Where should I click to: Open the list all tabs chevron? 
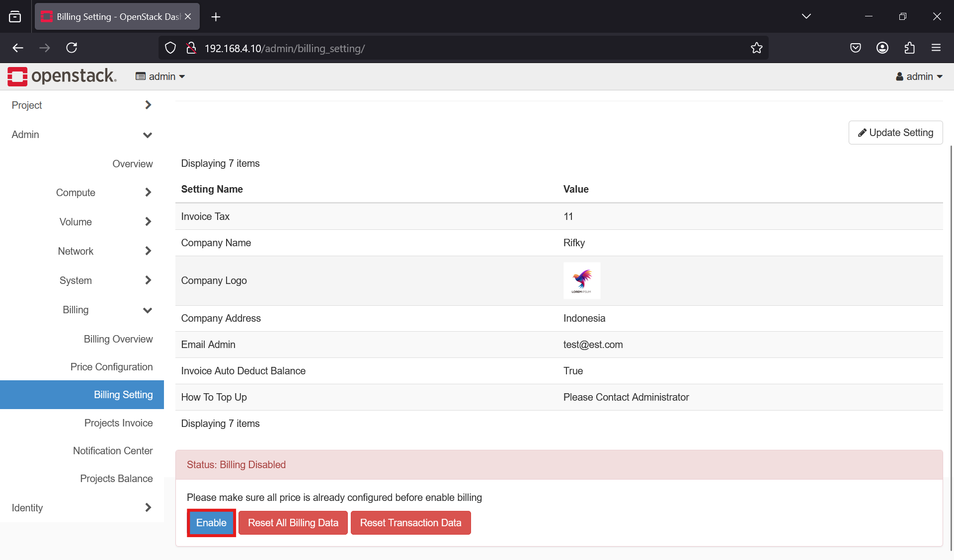(806, 16)
